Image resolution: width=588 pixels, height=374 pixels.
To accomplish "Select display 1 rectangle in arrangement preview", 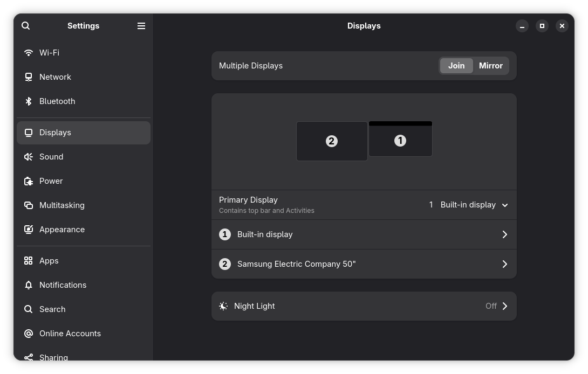I will point(400,139).
